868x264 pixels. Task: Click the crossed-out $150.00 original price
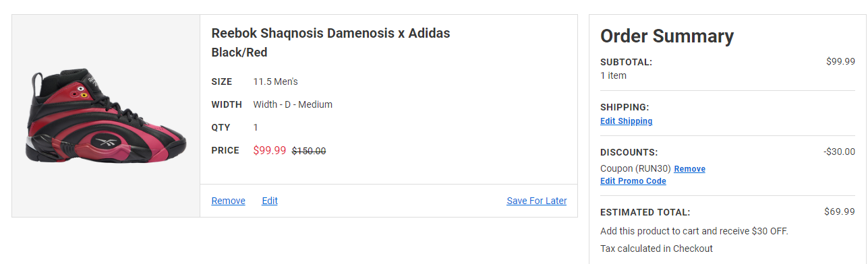click(x=309, y=152)
